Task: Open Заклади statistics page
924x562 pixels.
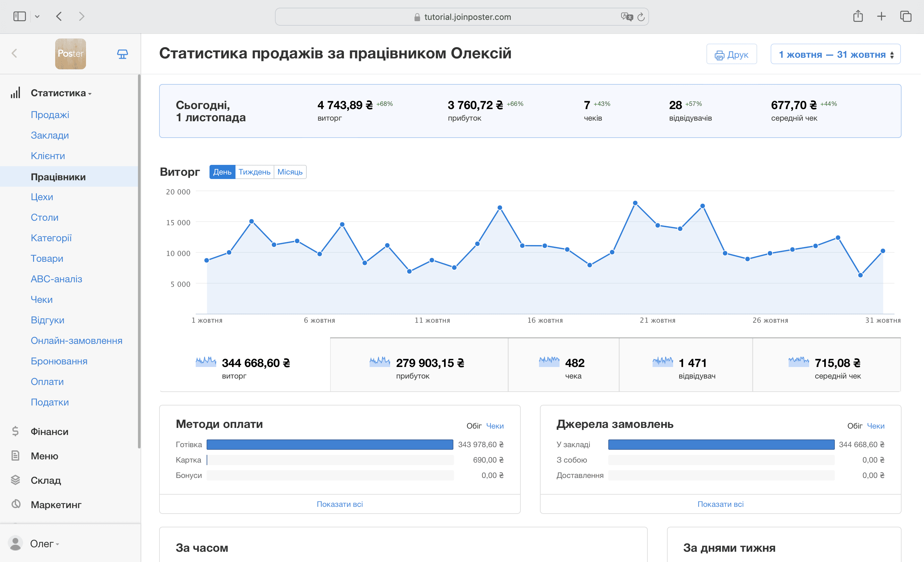Action: pos(50,135)
